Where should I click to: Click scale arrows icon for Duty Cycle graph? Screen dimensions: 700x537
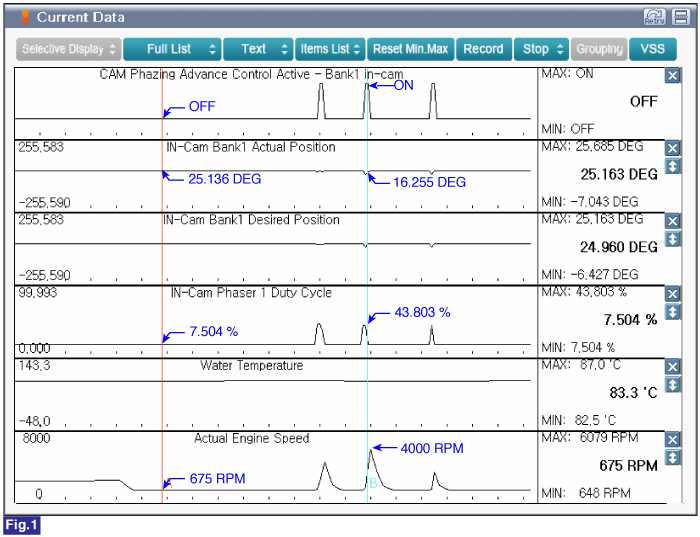[x=672, y=312]
